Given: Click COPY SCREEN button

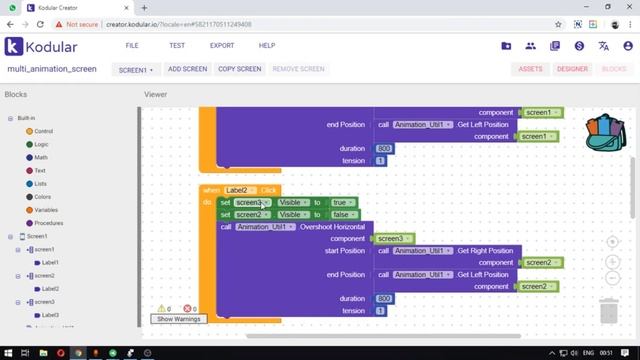Looking at the screenshot, I should (x=240, y=69).
